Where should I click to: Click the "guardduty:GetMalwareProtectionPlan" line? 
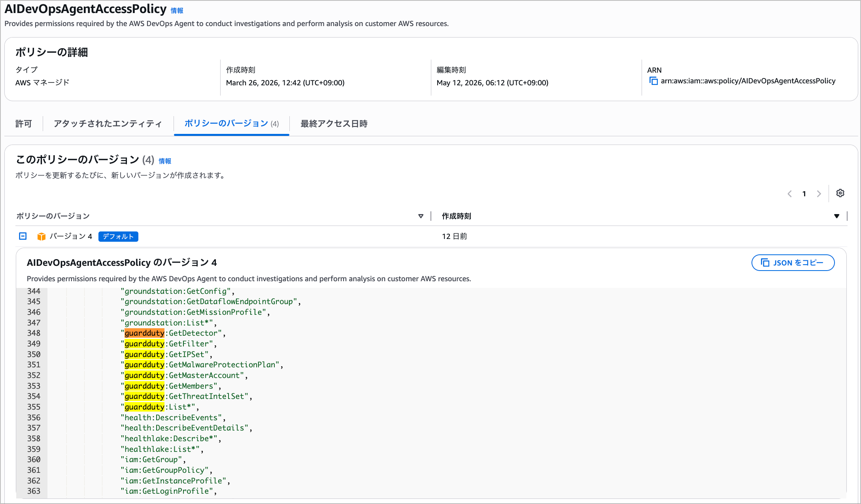pos(202,365)
